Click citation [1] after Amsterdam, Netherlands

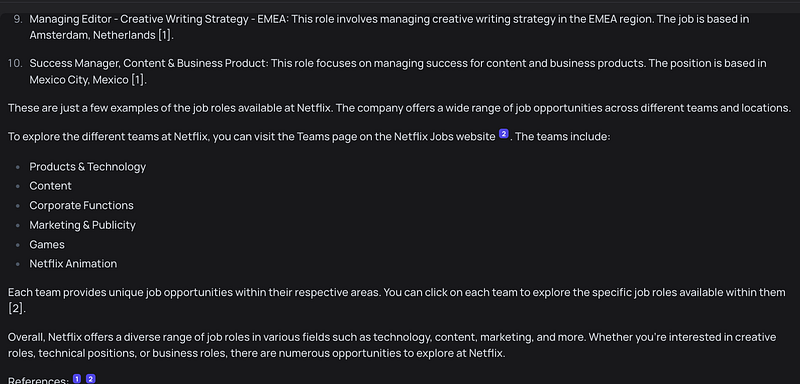(x=165, y=35)
